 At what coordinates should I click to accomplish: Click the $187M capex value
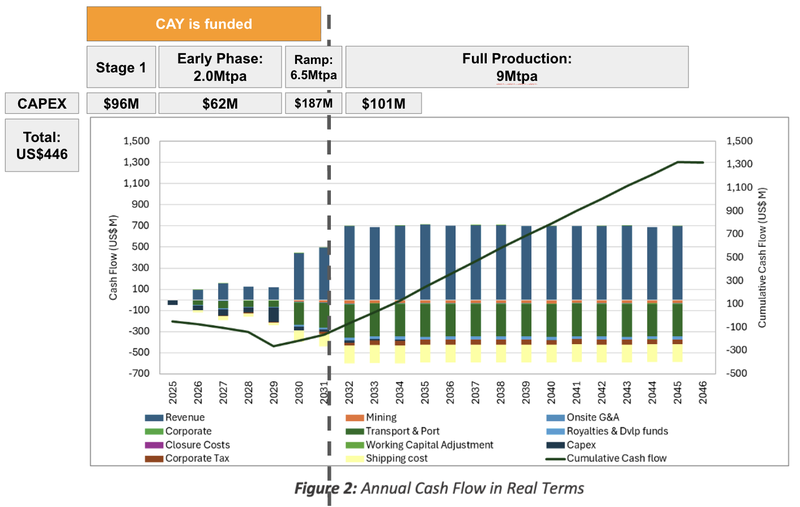click(x=314, y=103)
